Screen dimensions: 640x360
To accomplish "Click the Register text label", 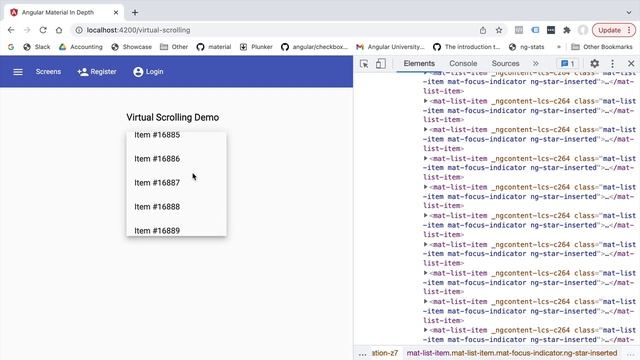I will point(103,72).
